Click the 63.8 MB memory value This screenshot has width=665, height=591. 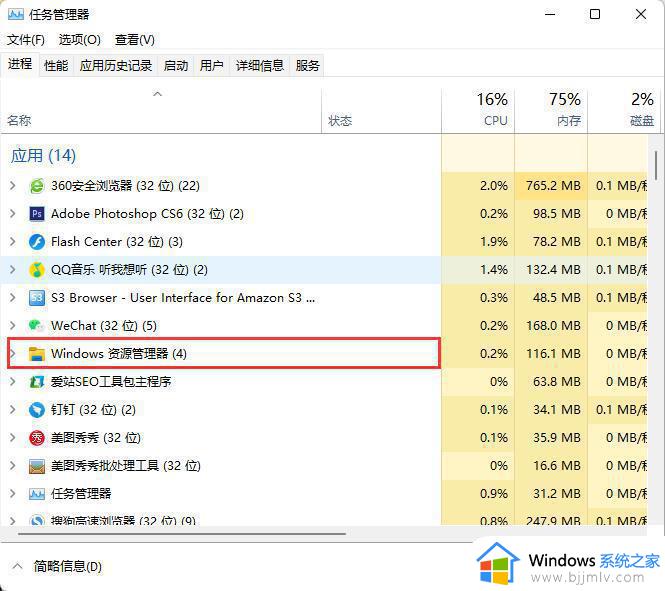(x=556, y=382)
